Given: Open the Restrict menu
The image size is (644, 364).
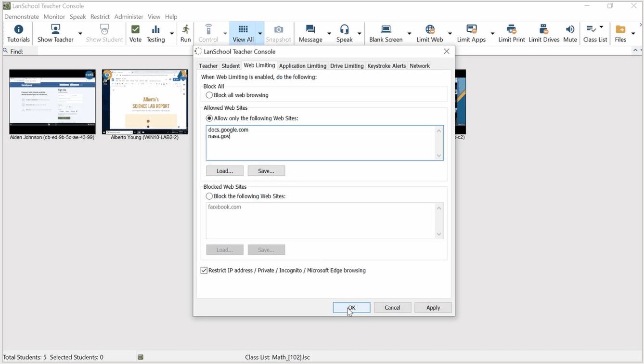Looking at the screenshot, I should (x=100, y=16).
